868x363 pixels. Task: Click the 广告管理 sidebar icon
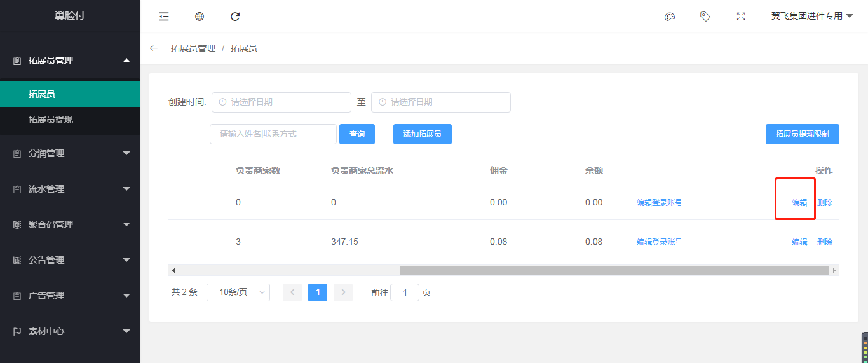point(17,296)
